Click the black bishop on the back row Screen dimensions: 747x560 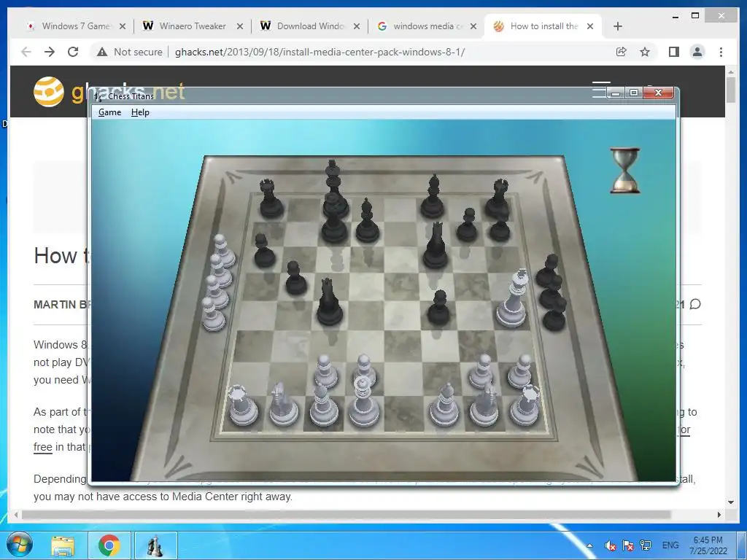(x=433, y=196)
